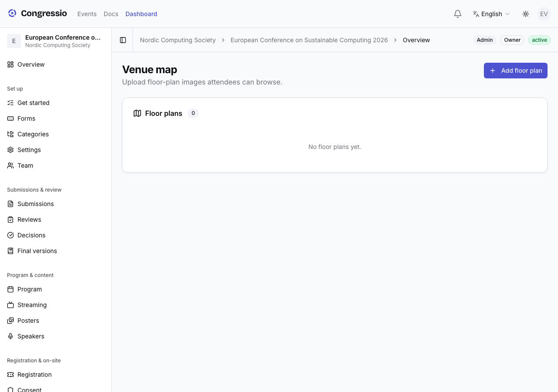Click the Consent shield icon
The image size is (558, 392).
[x=10, y=390]
